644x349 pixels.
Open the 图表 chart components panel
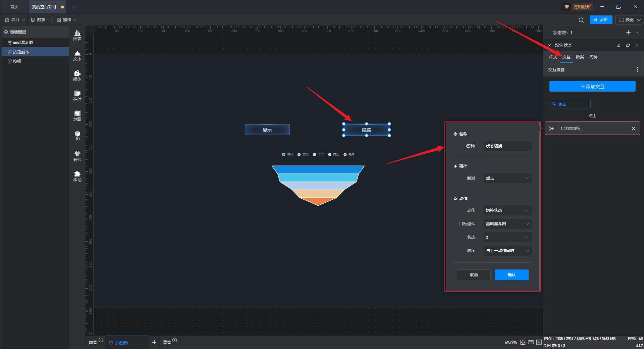77,35
